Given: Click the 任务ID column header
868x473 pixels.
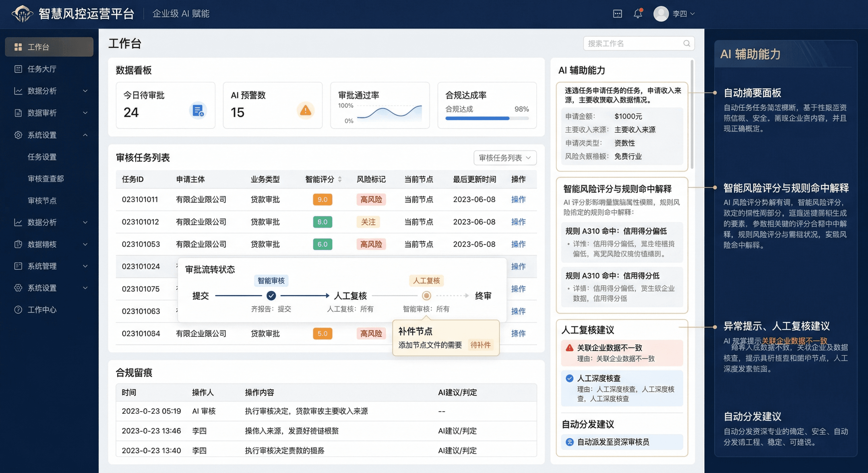Looking at the screenshot, I should click(x=133, y=180).
